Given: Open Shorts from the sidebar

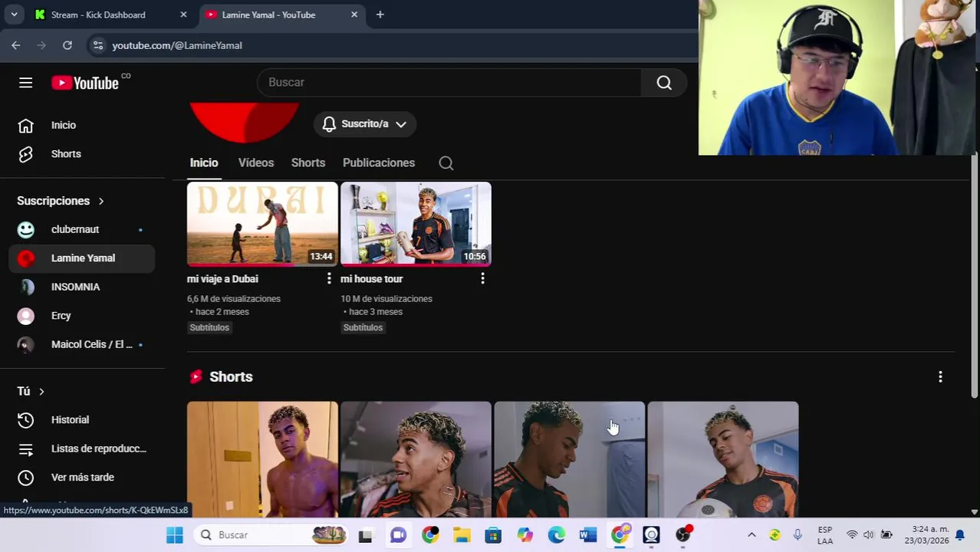Looking at the screenshot, I should pyautogui.click(x=82, y=154).
